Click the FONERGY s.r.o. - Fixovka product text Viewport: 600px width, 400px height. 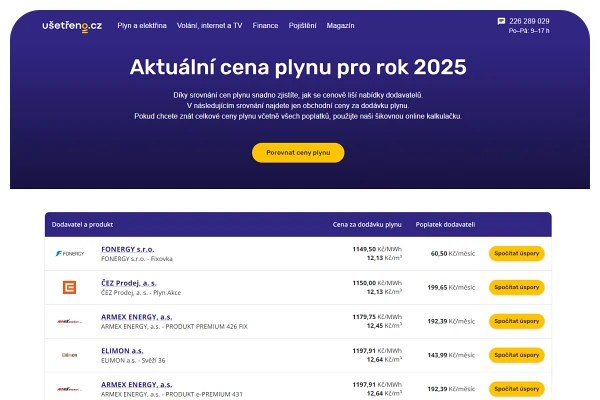click(137, 259)
